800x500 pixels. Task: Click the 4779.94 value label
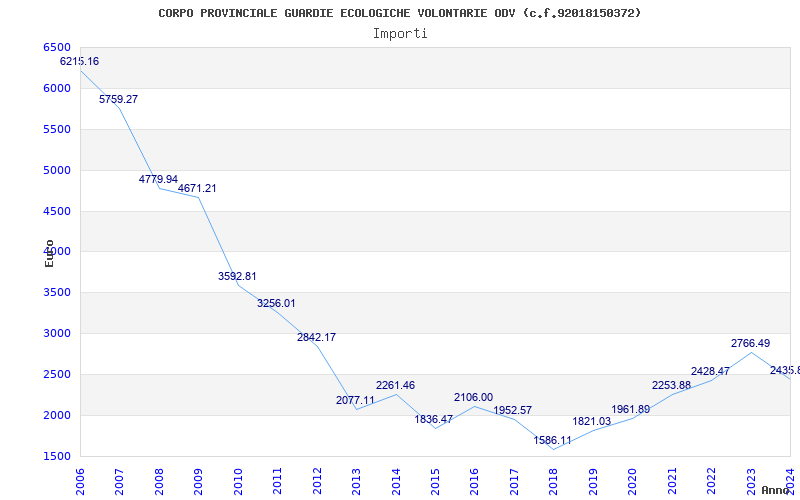[158, 179]
